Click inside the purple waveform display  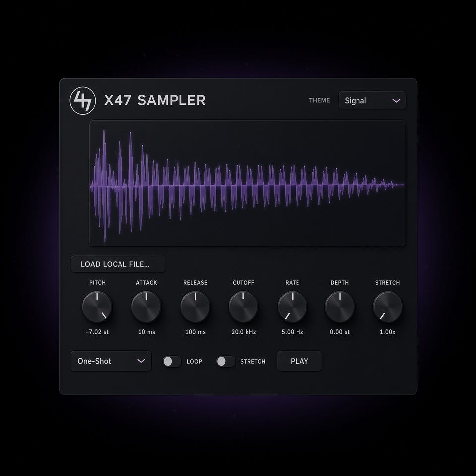pos(247,183)
